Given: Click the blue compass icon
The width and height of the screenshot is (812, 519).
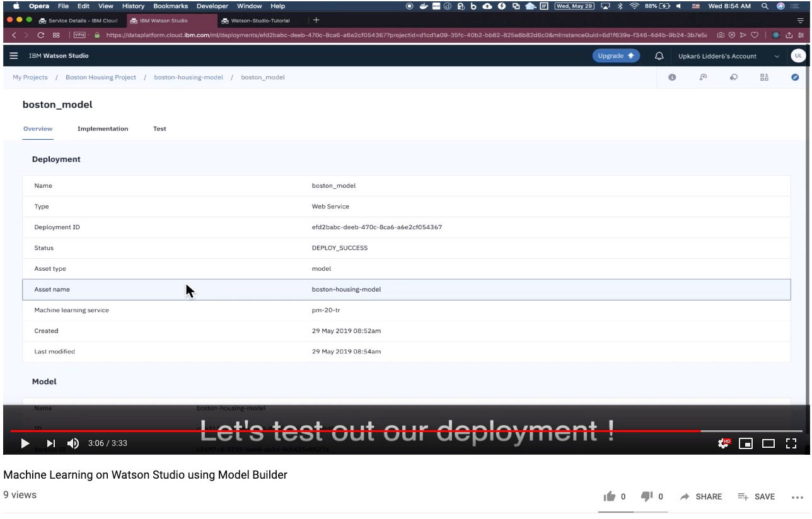Looking at the screenshot, I should (795, 77).
